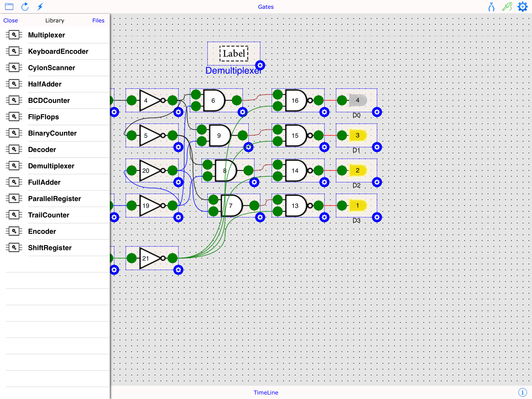Image resolution: width=532 pixels, height=399 pixels.
Task: Select the dashed Label text box
Action: 233,53
